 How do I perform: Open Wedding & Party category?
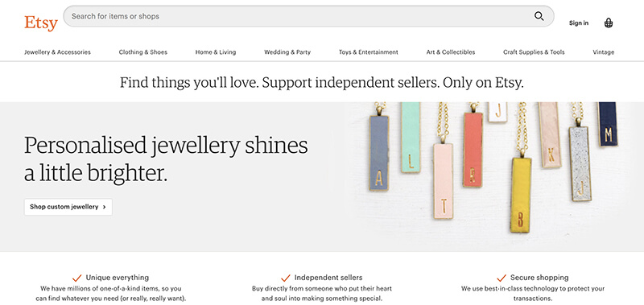point(287,52)
